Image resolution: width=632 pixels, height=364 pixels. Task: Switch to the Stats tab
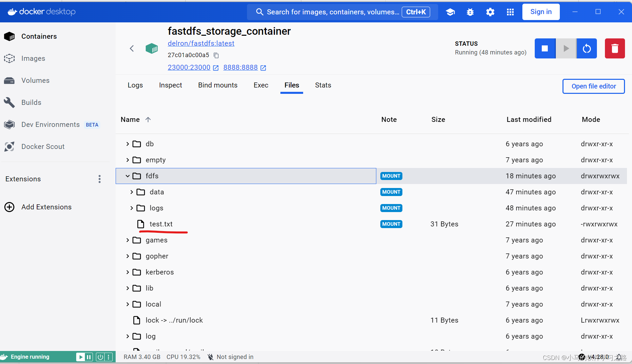point(323,85)
